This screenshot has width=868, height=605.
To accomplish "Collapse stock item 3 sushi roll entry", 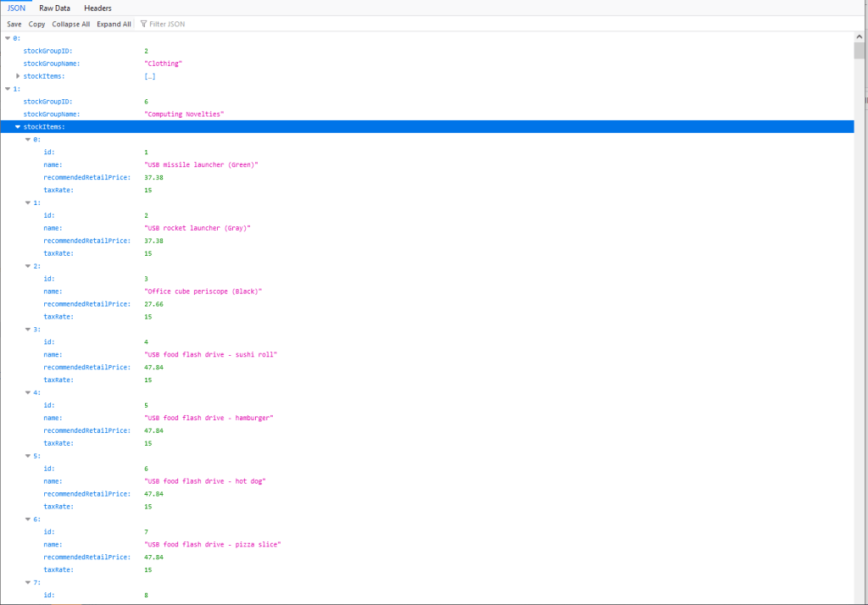I will click(x=27, y=330).
